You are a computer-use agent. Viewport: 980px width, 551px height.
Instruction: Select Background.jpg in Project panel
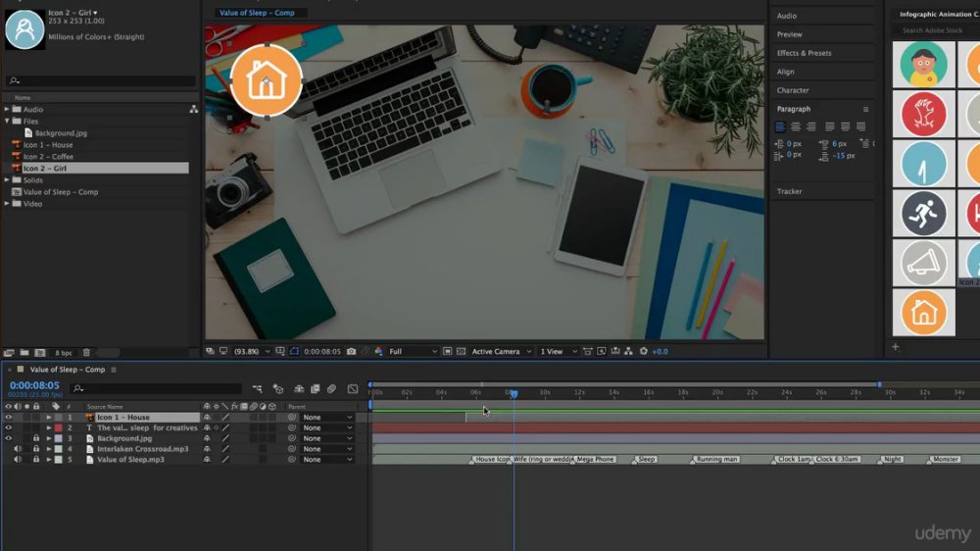click(x=61, y=133)
